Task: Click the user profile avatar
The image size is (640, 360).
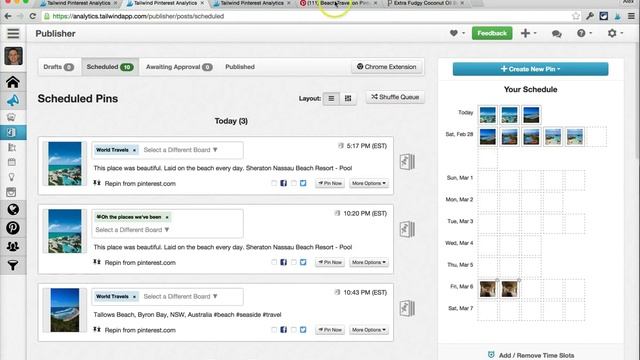Action: click(13, 56)
